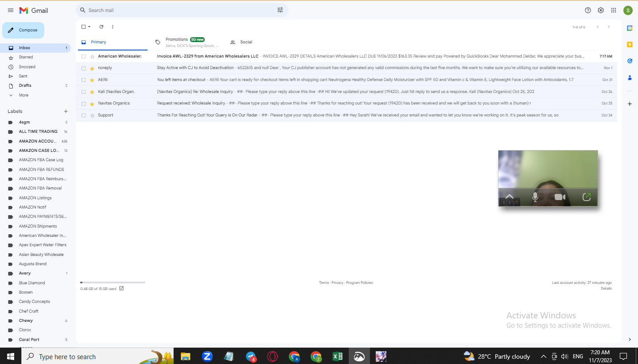Star the American Wholesaler email
Image resolution: width=638 pixels, height=364 pixels.
92,57
